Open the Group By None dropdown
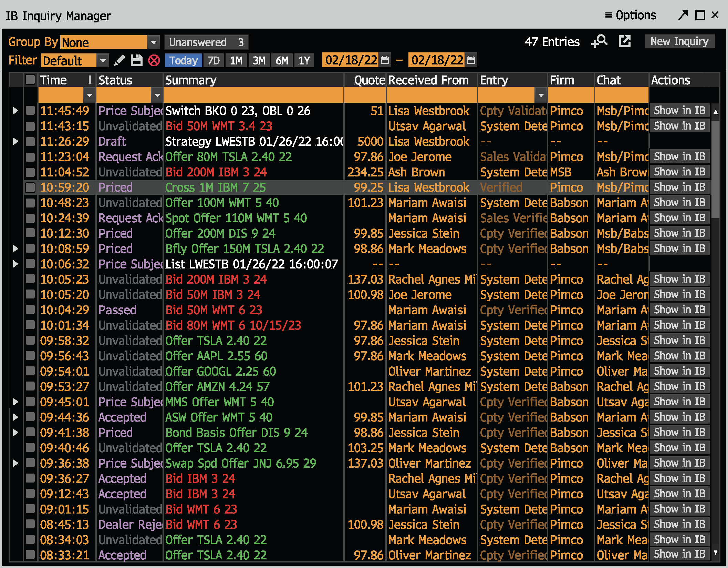This screenshot has width=728, height=568. [110, 42]
